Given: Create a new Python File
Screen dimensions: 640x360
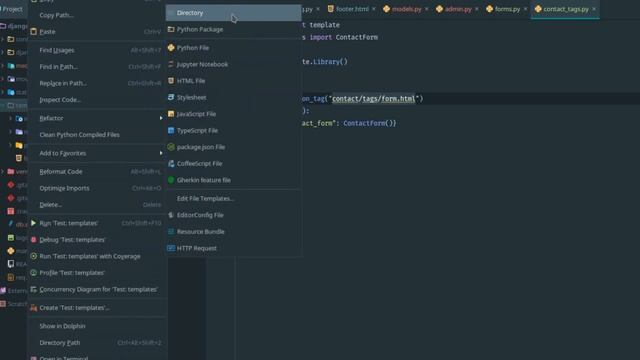Looking at the screenshot, I should click(x=233, y=48).
